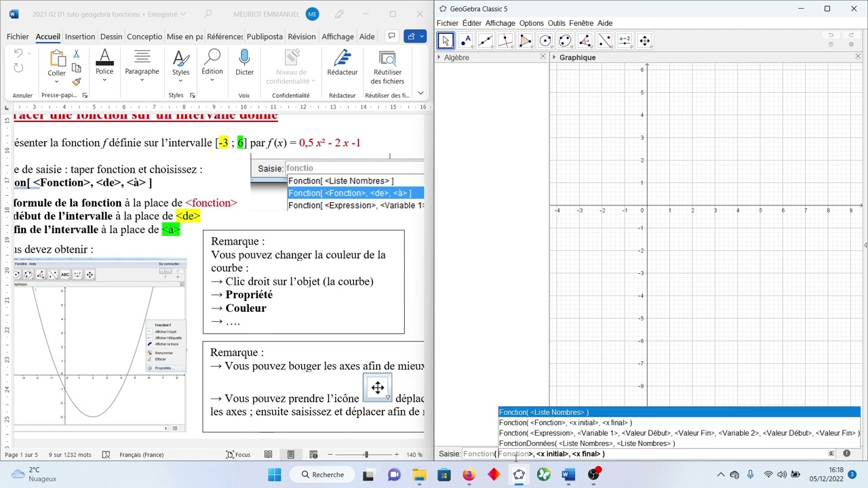Close the Algèbre panel in GeoGebra

(x=542, y=57)
